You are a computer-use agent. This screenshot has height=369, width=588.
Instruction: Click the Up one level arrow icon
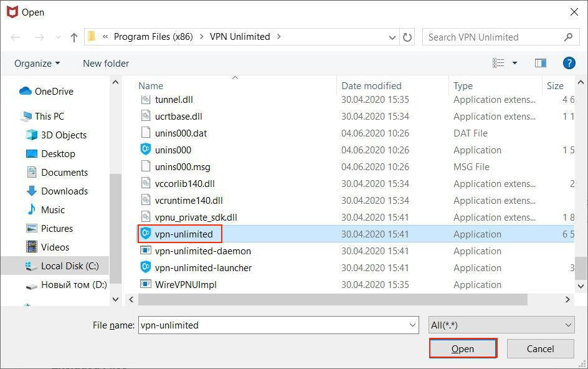[x=74, y=37]
